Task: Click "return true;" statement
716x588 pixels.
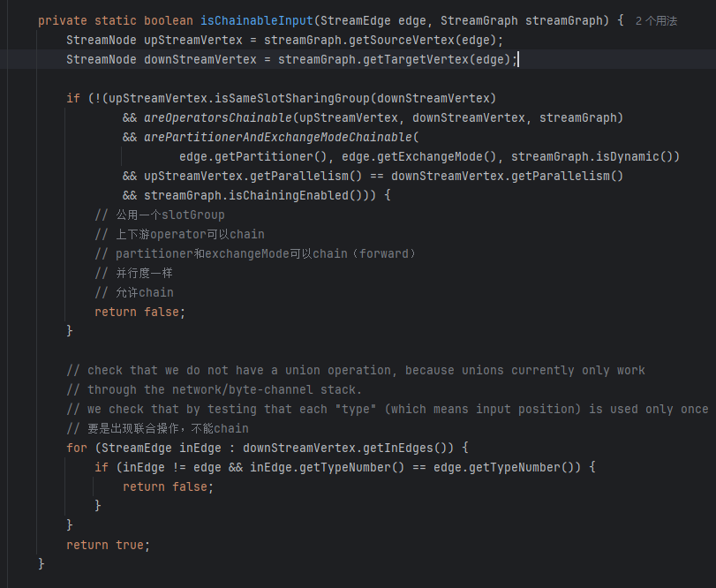Action: (x=109, y=545)
